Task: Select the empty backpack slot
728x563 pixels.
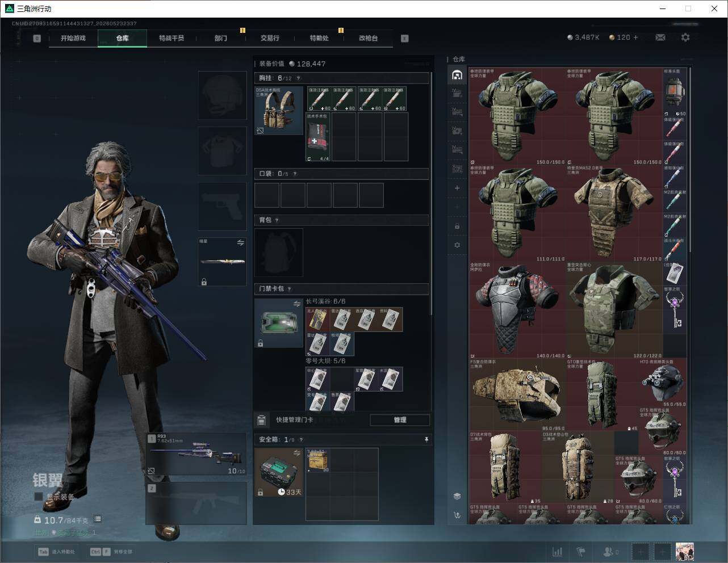Action: click(x=279, y=253)
